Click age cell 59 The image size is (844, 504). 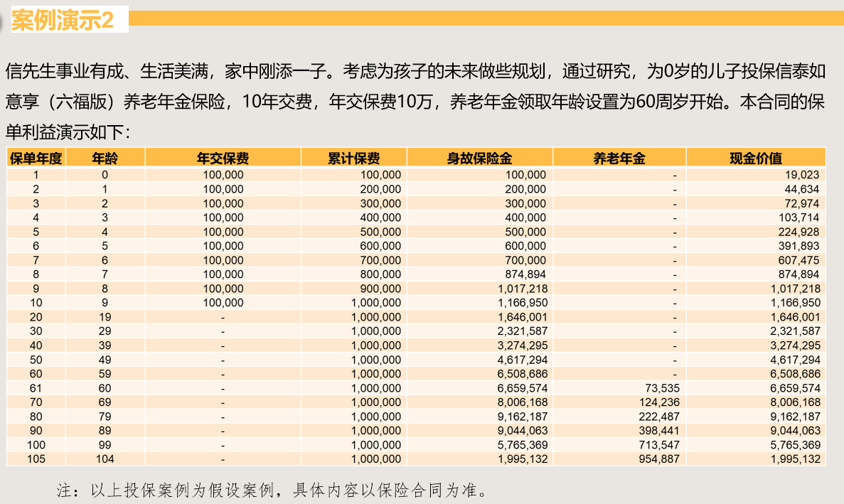click(x=105, y=374)
